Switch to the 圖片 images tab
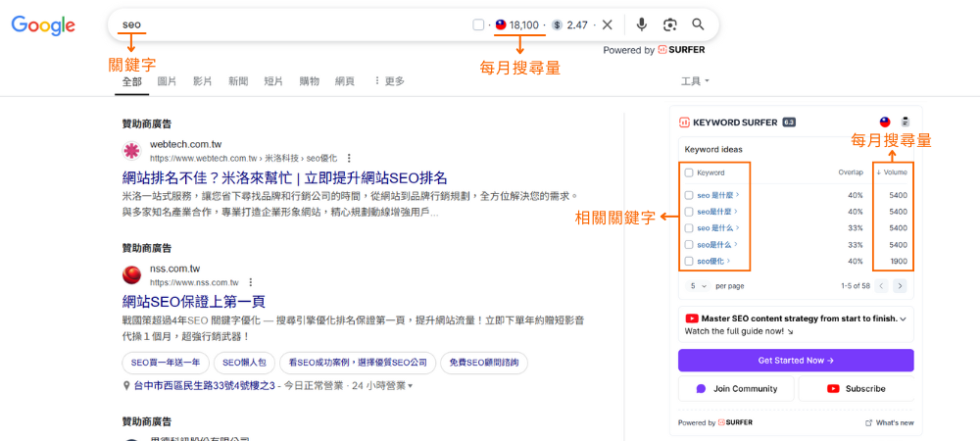This screenshot has width=980, height=441. (167, 81)
